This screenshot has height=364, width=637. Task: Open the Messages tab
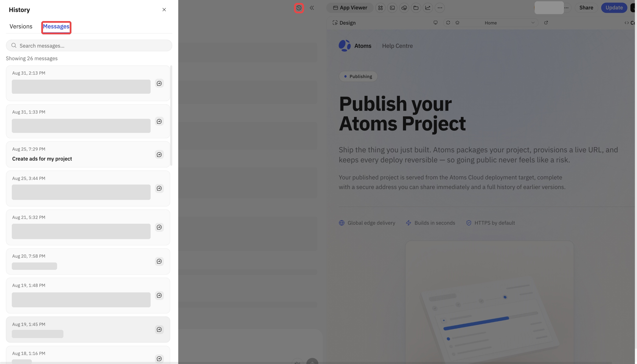point(56,26)
